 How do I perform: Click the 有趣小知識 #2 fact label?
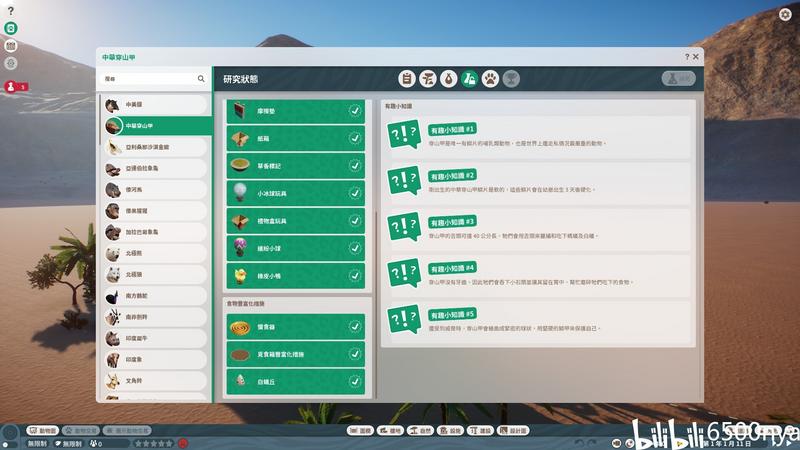[452, 176]
